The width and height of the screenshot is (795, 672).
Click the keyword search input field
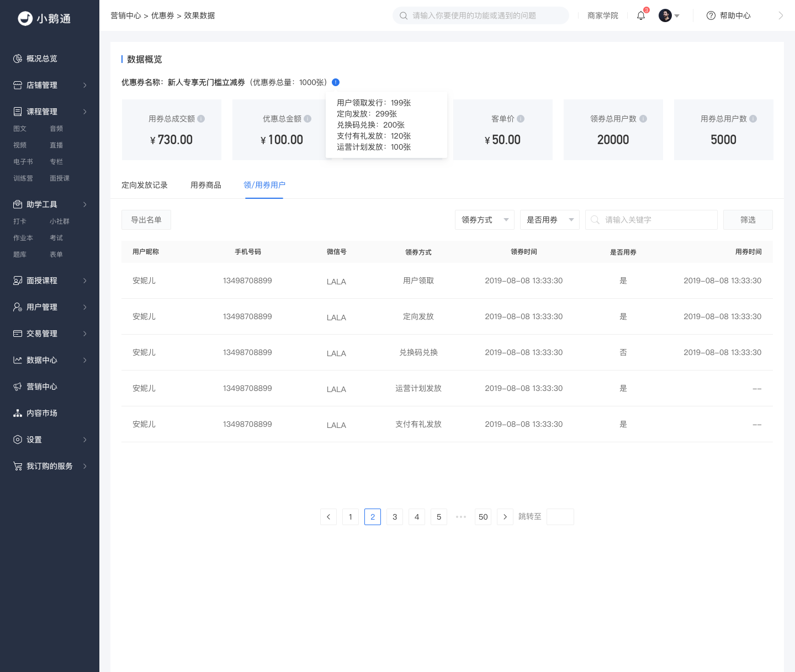(651, 220)
